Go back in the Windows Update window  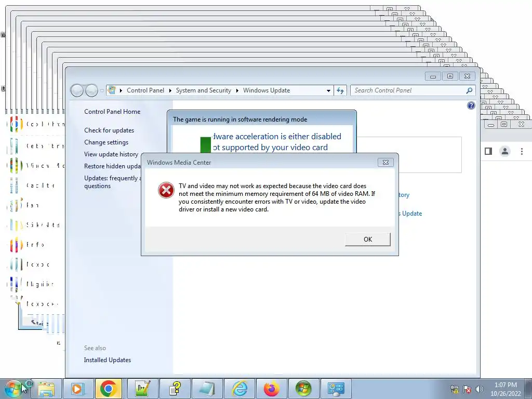click(x=77, y=90)
